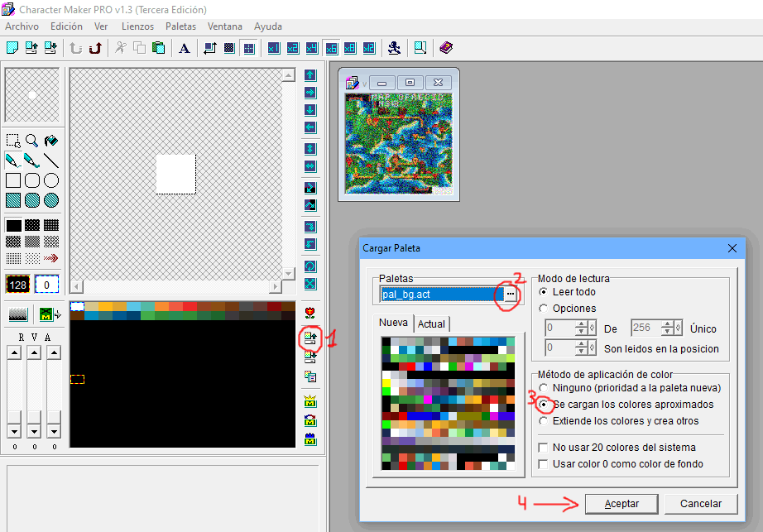Screen dimensions: 763x532
Task: Select the Magnifier zoom tool
Action: coord(31,139)
